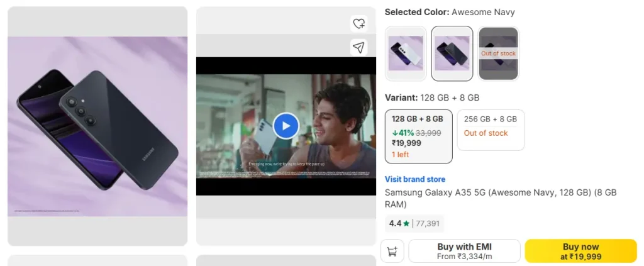This screenshot has width=644, height=266.
Task: Open the navy phone product image
Action: [x=97, y=126]
